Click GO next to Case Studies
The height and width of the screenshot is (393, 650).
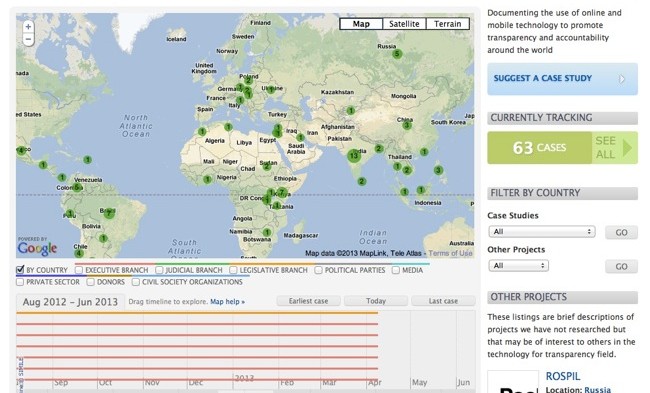(x=621, y=233)
